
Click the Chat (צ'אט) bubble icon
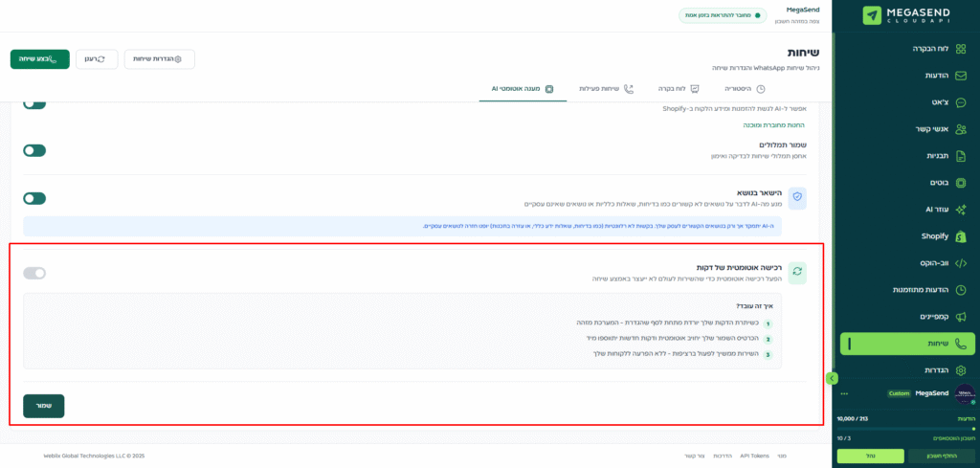pyautogui.click(x=961, y=102)
